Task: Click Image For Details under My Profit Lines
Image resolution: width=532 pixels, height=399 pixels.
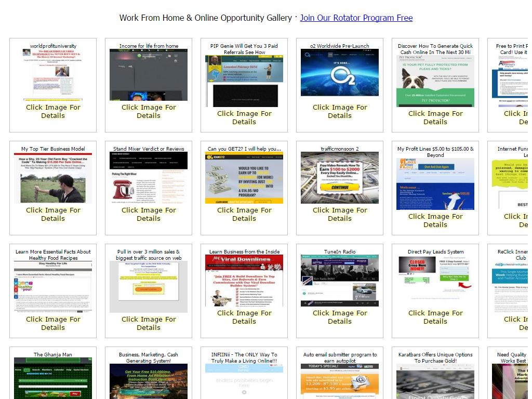Action: 435,220
